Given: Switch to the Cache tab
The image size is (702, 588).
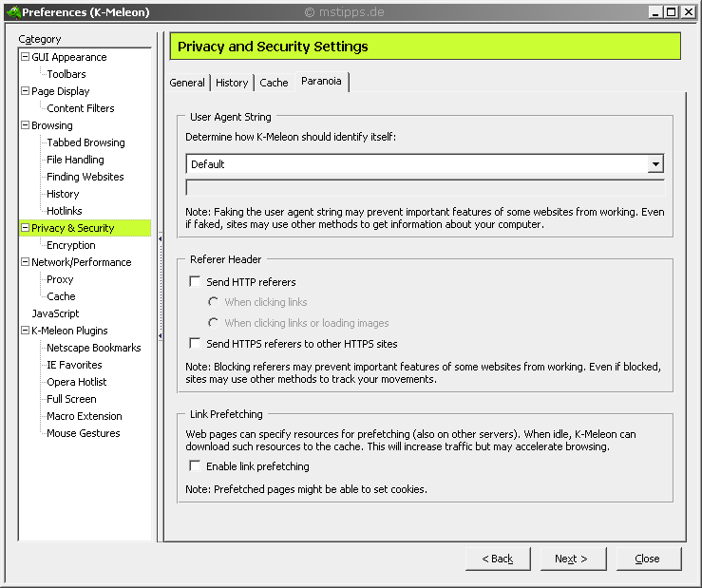Looking at the screenshot, I should [x=274, y=83].
